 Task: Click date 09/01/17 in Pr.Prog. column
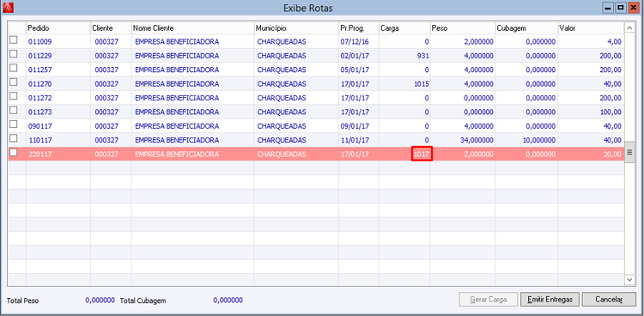pos(355,126)
